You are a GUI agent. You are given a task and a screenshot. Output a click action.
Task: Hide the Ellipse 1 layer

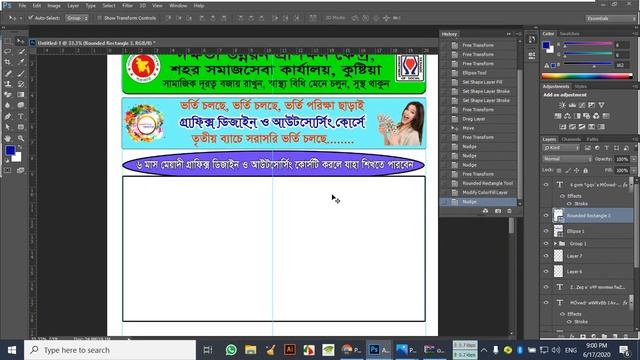coord(546,231)
